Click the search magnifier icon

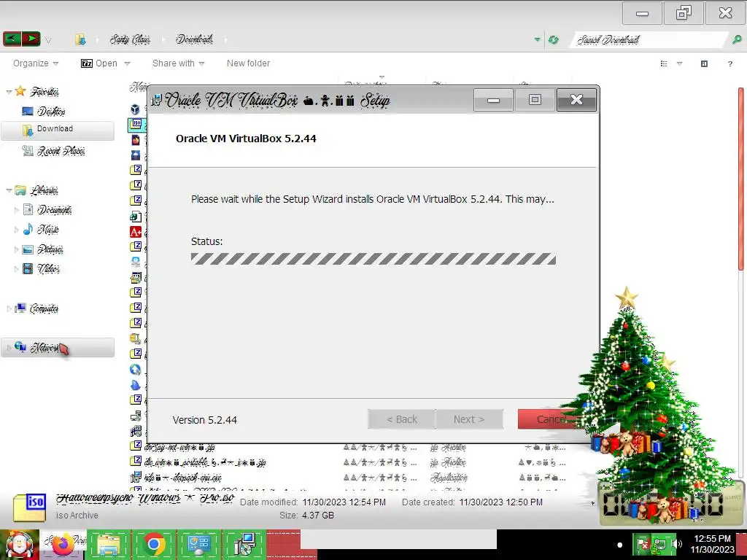pos(737,40)
